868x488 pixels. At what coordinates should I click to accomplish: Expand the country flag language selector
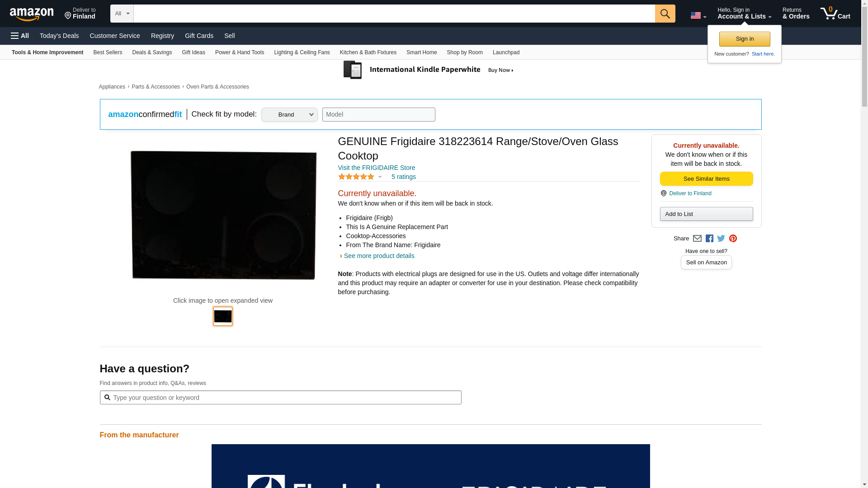[x=698, y=16]
